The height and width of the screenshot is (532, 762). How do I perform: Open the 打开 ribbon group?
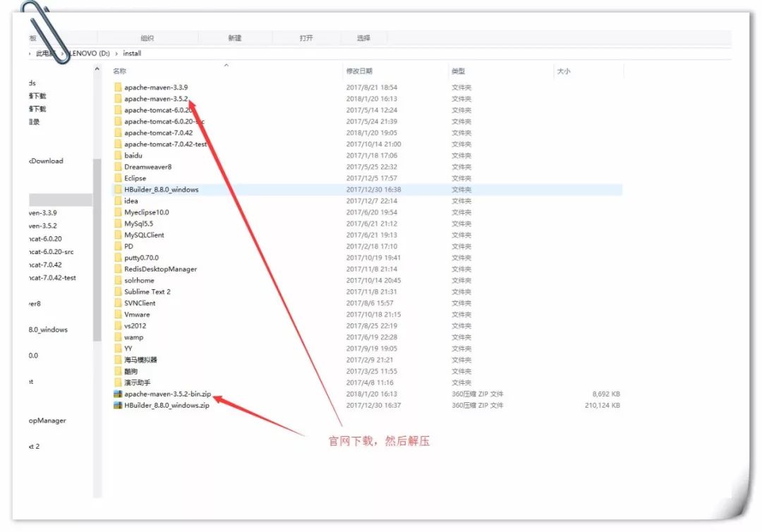pyautogui.click(x=306, y=38)
